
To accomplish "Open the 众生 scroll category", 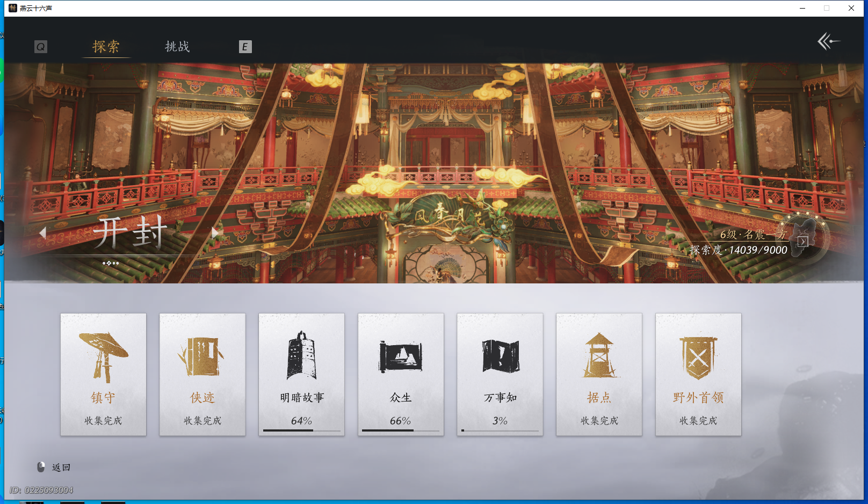I will tap(401, 374).
